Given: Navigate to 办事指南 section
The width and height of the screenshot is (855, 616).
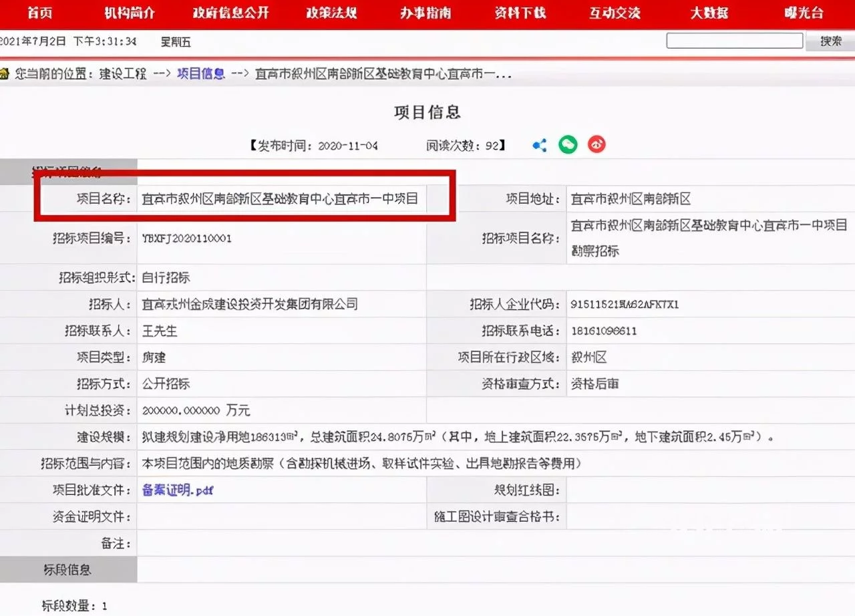Looking at the screenshot, I should [425, 13].
